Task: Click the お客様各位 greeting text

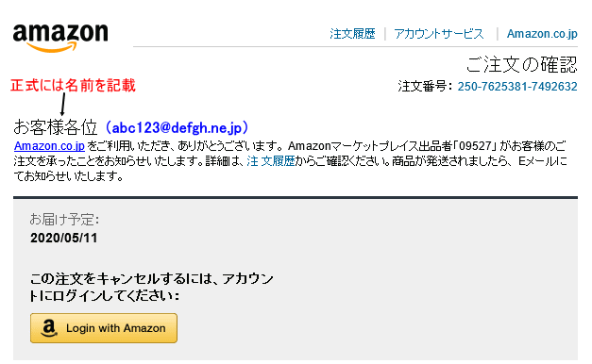Action: (56, 127)
